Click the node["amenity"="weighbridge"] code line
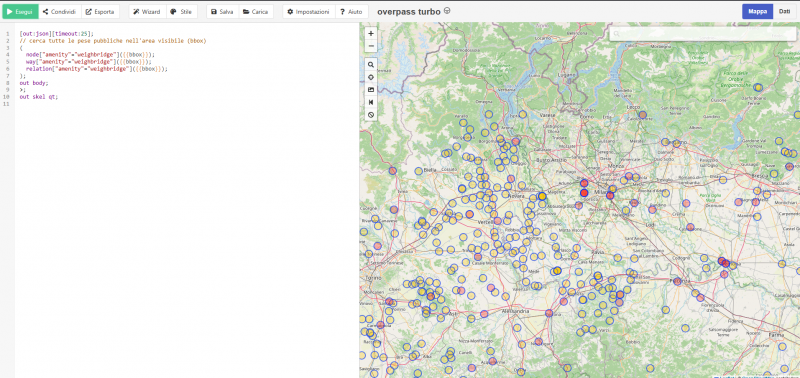The image size is (800, 378). point(90,54)
